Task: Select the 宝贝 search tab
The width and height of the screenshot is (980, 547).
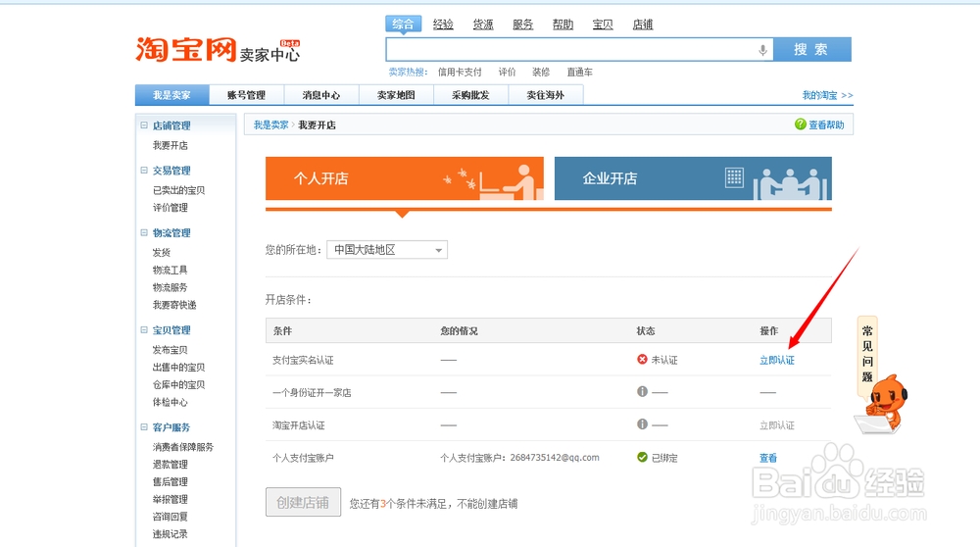Action: (x=603, y=25)
